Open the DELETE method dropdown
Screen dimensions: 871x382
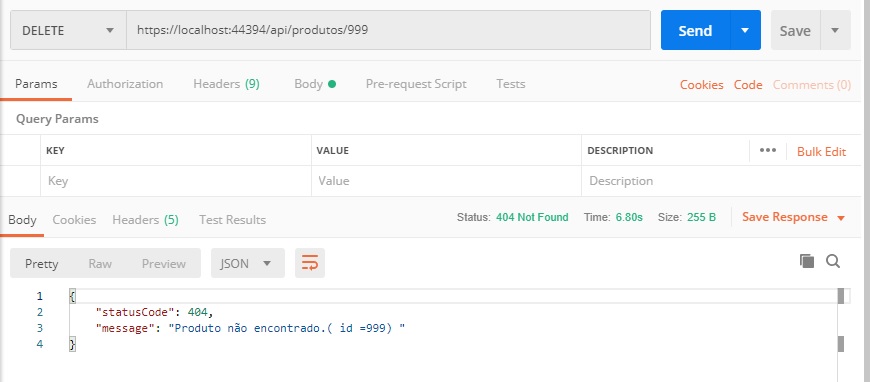pos(68,31)
